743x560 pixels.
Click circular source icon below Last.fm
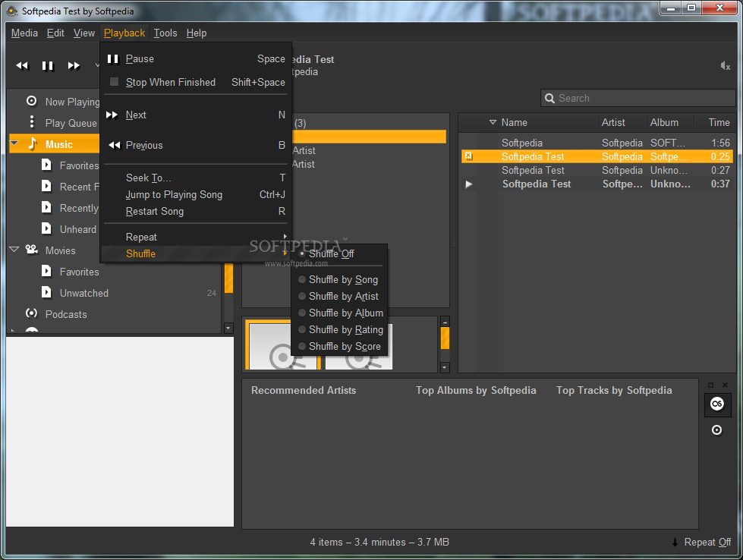coord(717,429)
